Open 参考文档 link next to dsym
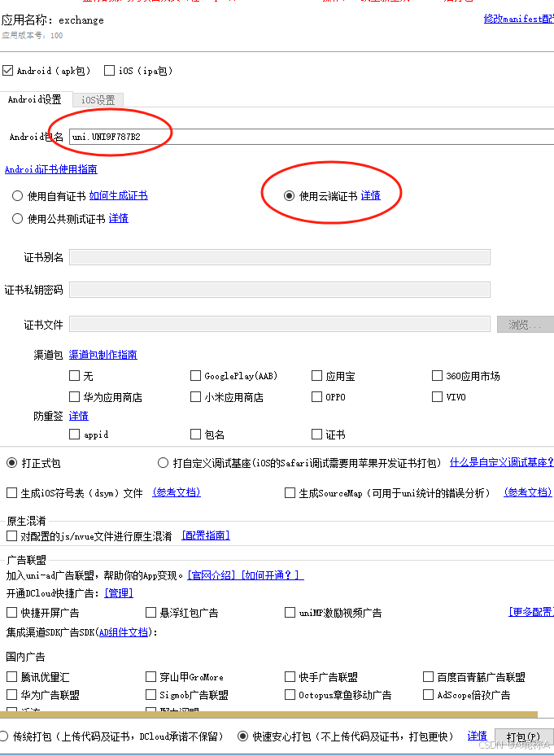Screen dimensions: 554x756 177,492
